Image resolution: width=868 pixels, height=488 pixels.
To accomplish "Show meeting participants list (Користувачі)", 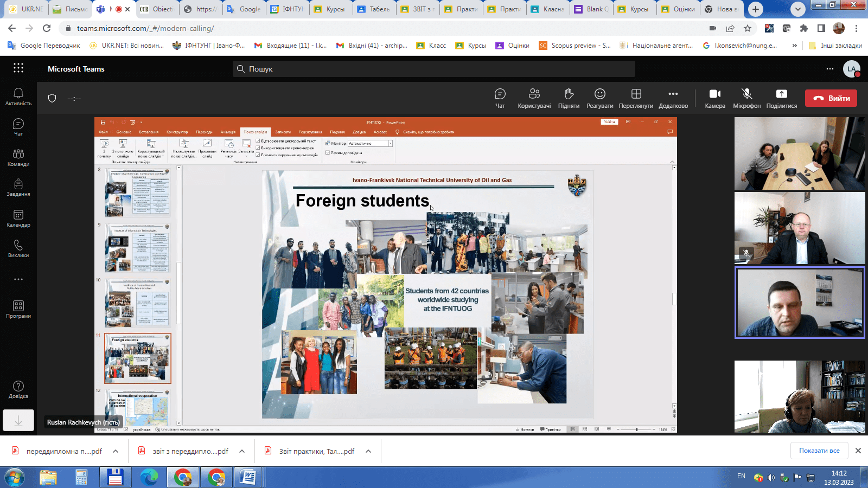I will coord(534,98).
